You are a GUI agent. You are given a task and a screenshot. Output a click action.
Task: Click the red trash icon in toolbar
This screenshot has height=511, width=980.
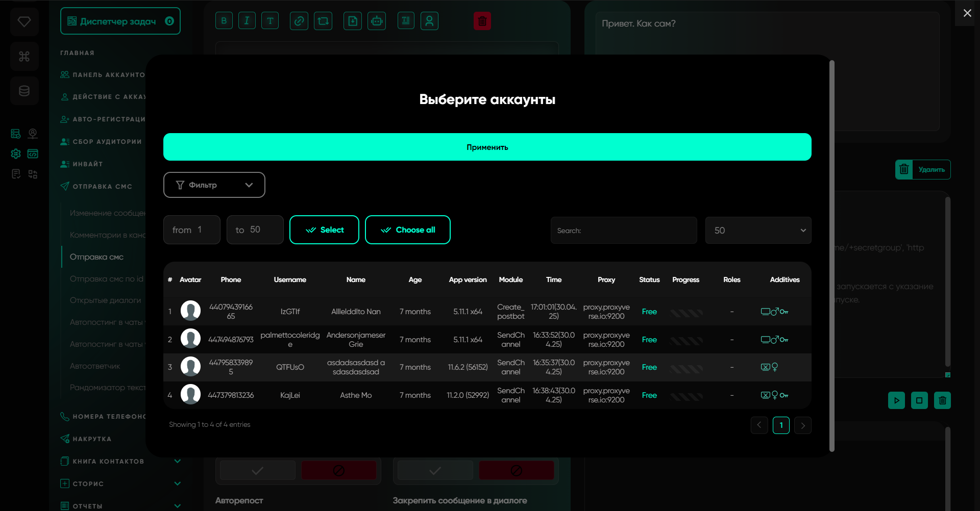point(482,21)
